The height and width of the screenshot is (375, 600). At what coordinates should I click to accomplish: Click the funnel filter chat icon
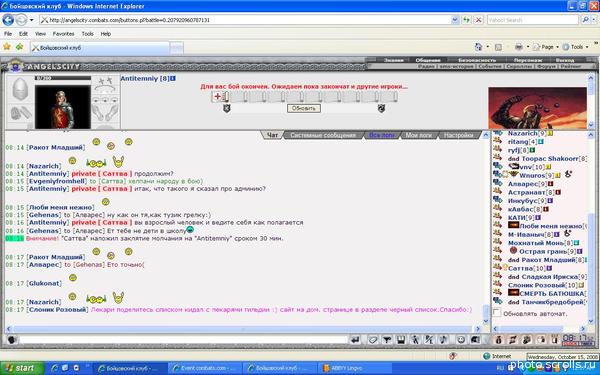click(387, 340)
